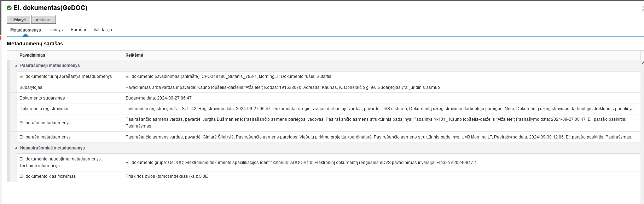Viewport: 644px width, 204px height.
Task: Select the Dokumento registravimas row
Action: pos(44,109)
